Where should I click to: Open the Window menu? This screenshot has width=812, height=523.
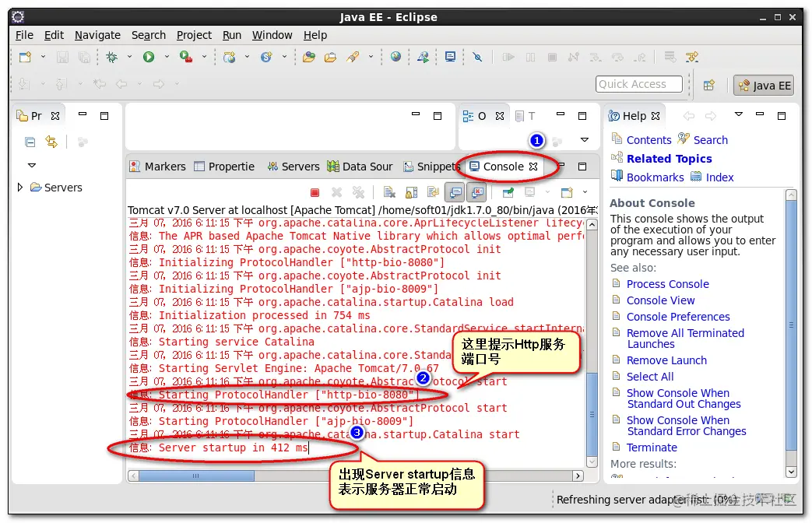pyautogui.click(x=272, y=35)
